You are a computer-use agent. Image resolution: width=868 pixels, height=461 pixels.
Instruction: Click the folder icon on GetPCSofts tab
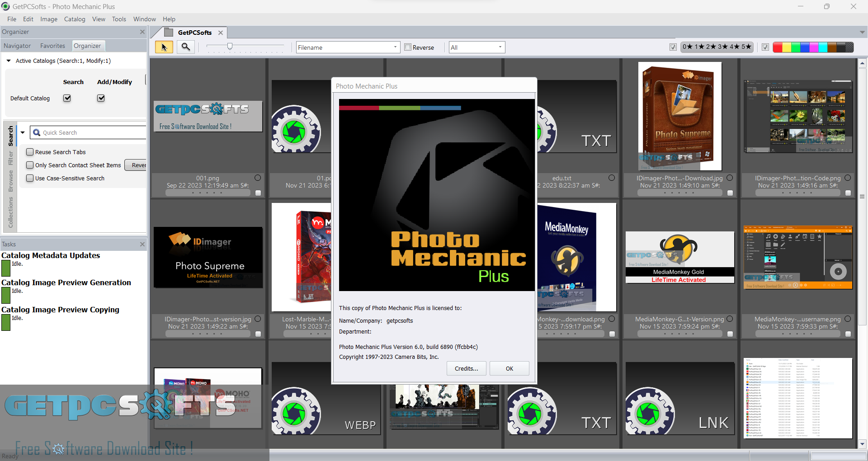click(169, 32)
